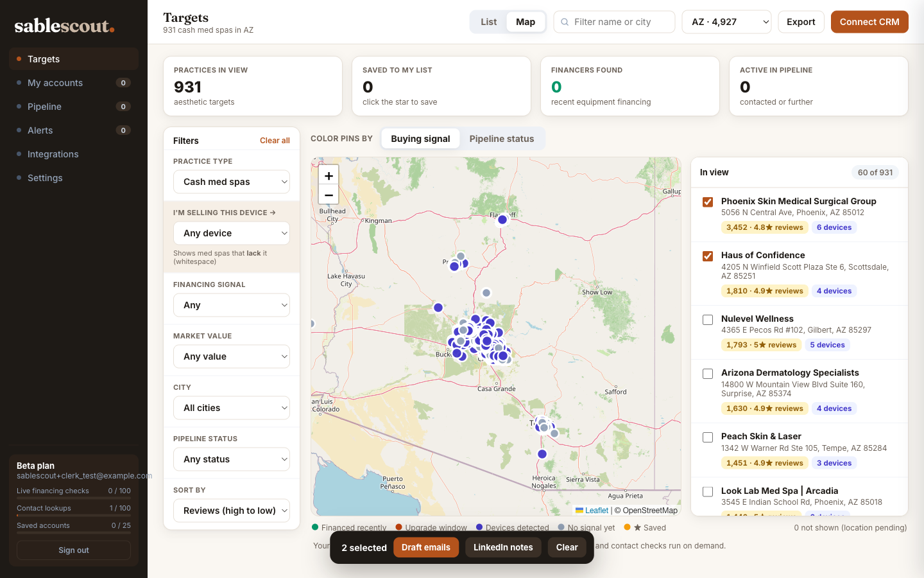
Task: Open the Pipeline Status dropdown
Action: (232, 459)
